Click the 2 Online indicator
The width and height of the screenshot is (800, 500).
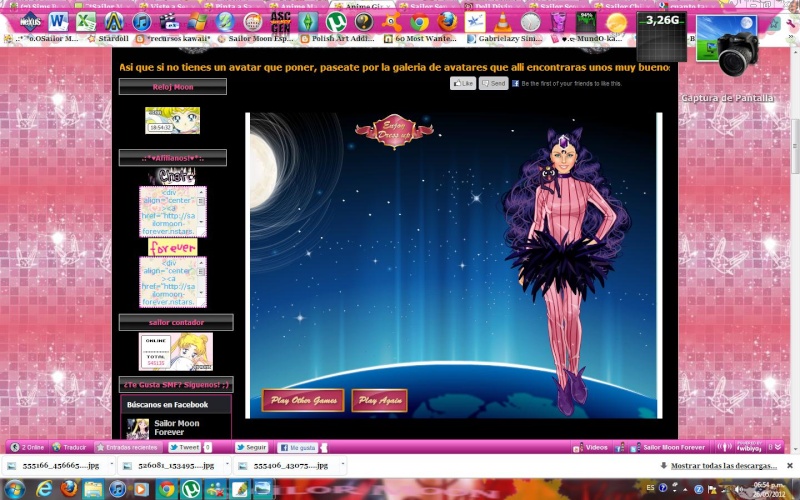click(x=28, y=447)
